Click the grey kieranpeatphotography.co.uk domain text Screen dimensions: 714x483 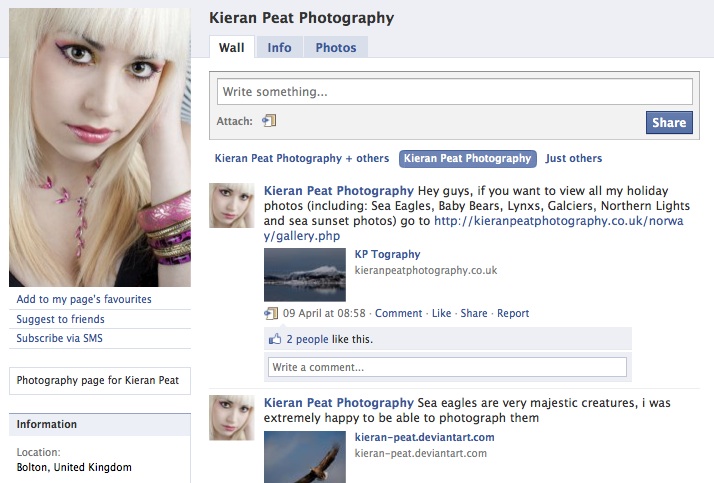tap(426, 270)
